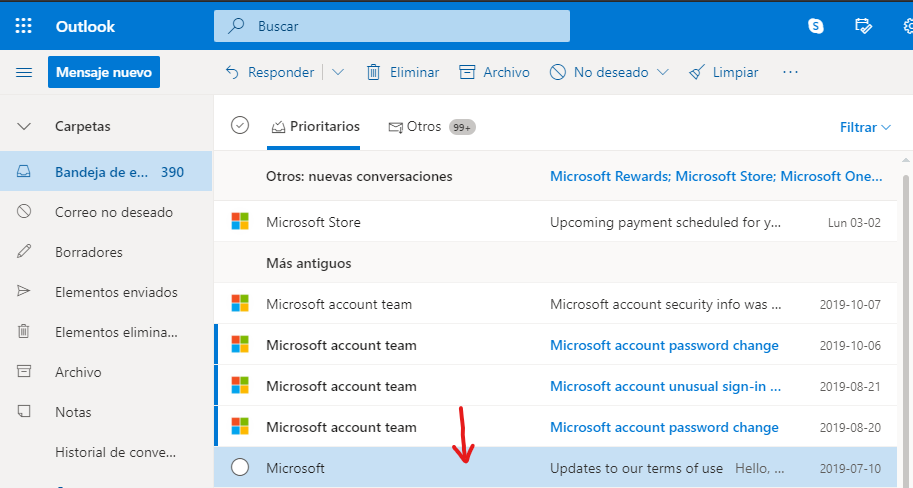Click the notes icon in sidebar
This screenshot has height=488, width=913.
[x=24, y=411]
